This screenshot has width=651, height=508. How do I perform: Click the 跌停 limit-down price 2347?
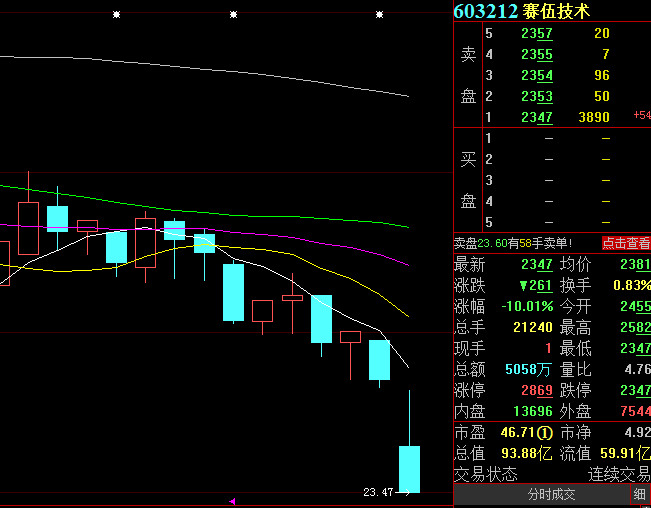633,390
